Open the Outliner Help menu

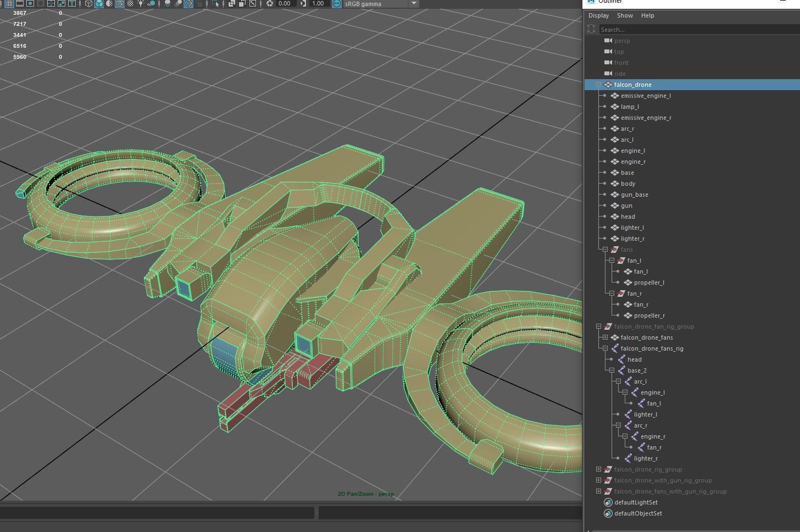pyautogui.click(x=647, y=15)
